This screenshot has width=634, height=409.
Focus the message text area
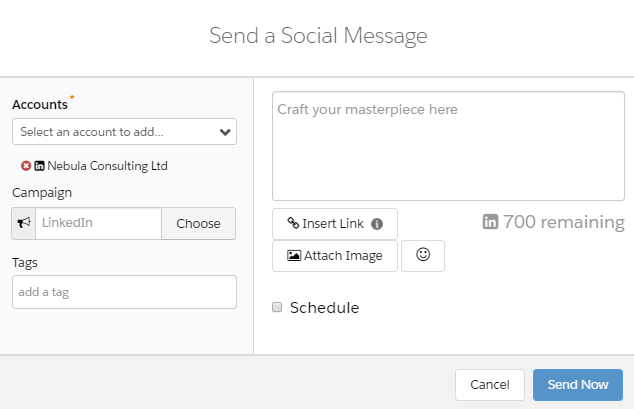pyautogui.click(x=448, y=146)
